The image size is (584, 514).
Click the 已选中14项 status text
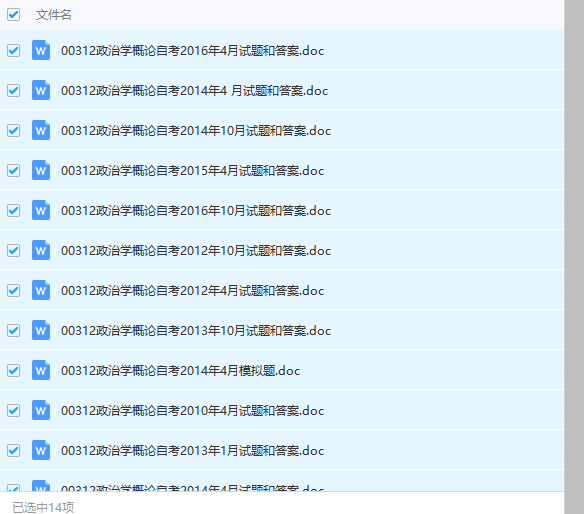[x=43, y=507]
